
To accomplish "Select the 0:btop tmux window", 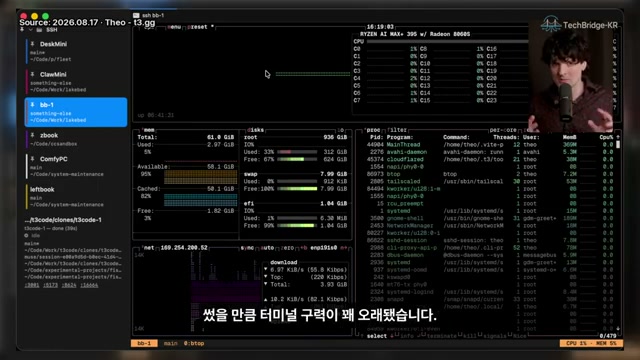I will [x=194, y=343].
